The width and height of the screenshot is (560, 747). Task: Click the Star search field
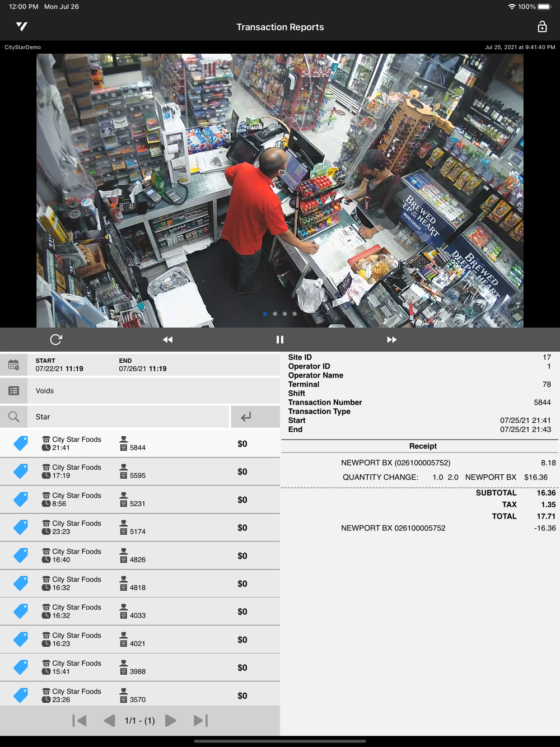coord(128,417)
